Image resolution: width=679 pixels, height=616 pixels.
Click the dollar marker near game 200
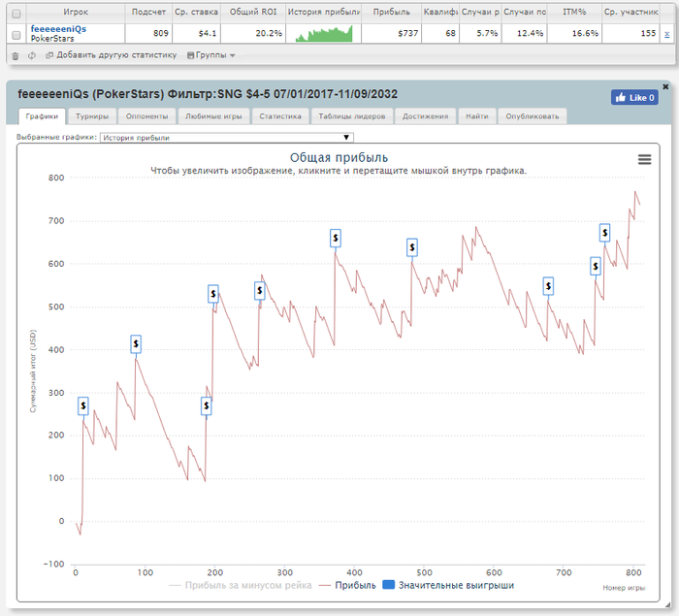[x=213, y=294]
